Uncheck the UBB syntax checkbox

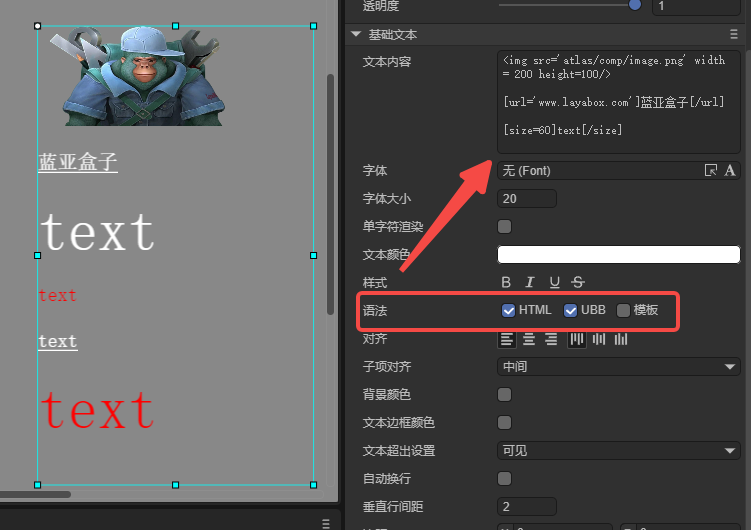click(571, 310)
